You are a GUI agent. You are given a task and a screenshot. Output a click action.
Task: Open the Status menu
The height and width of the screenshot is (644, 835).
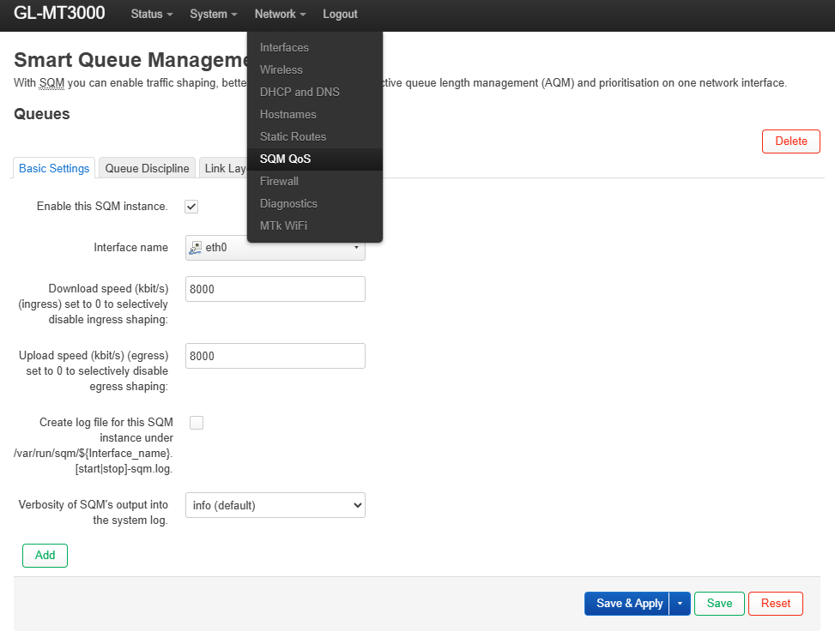click(x=151, y=14)
